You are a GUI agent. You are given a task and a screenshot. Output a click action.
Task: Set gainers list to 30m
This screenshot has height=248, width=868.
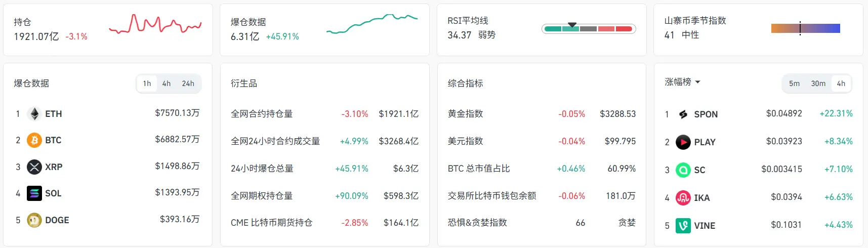coord(818,84)
